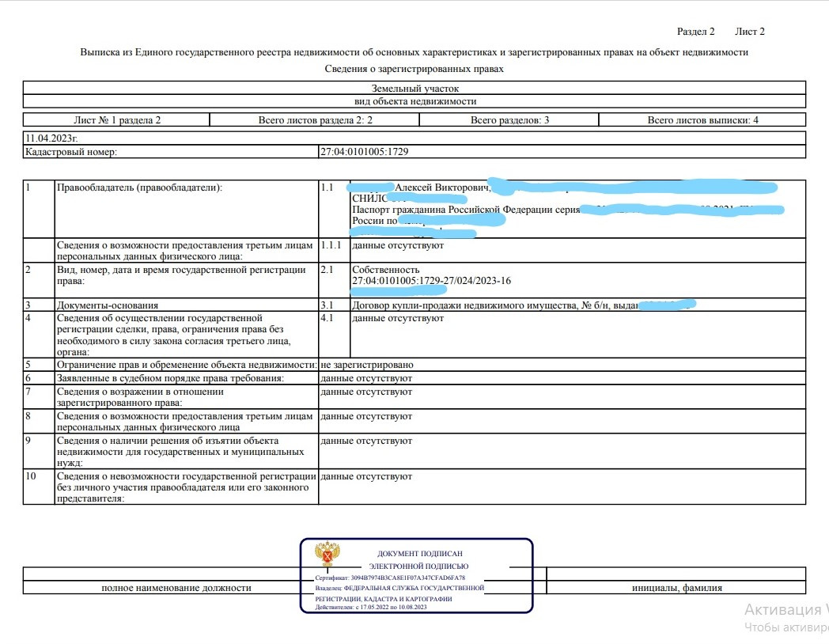The width and height of the screenshot is (829, 644).
Task: Select 'Лист № 1 раздела 2' cell
Action: 117,120
